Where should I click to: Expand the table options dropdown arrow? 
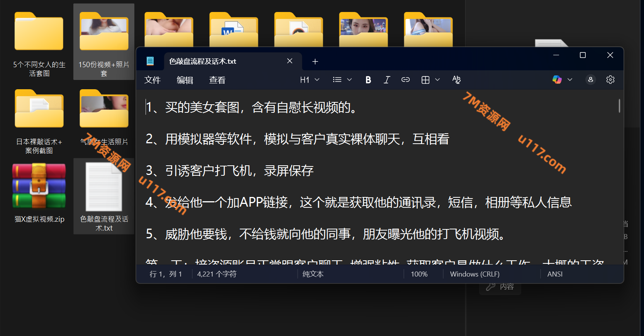[437, 80]
